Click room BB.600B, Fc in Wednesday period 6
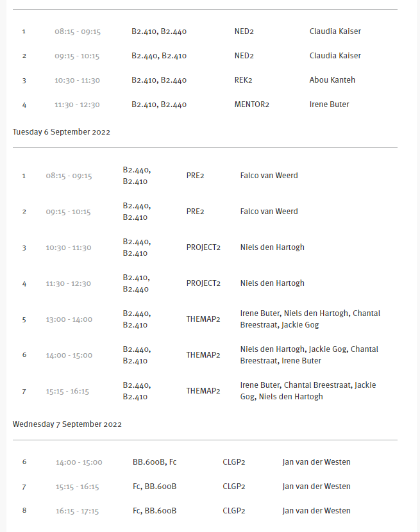The image size is (420, 532). pyautogui.click(x=155, y=462)
